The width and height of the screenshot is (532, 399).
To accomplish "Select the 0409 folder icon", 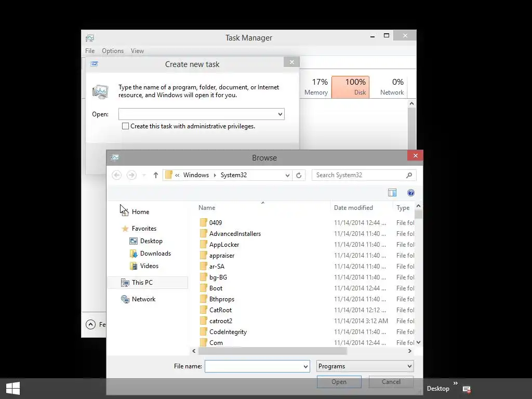I will [203, 222].
